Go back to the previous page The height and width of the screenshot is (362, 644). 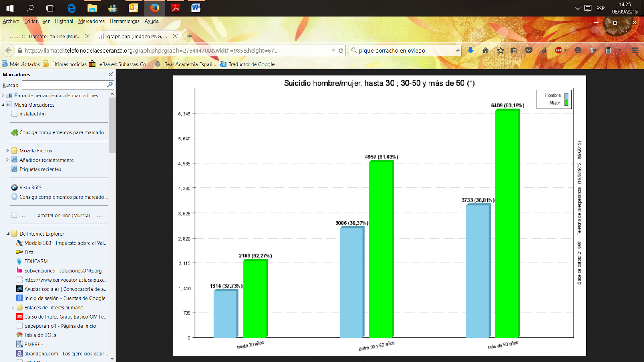[x=8, y=50]
